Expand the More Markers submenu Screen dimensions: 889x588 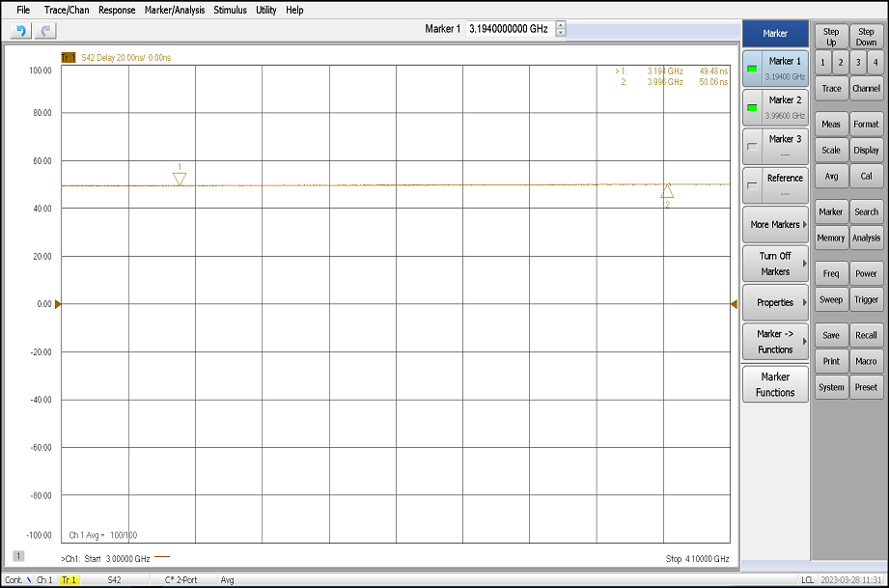pos(774,224)
